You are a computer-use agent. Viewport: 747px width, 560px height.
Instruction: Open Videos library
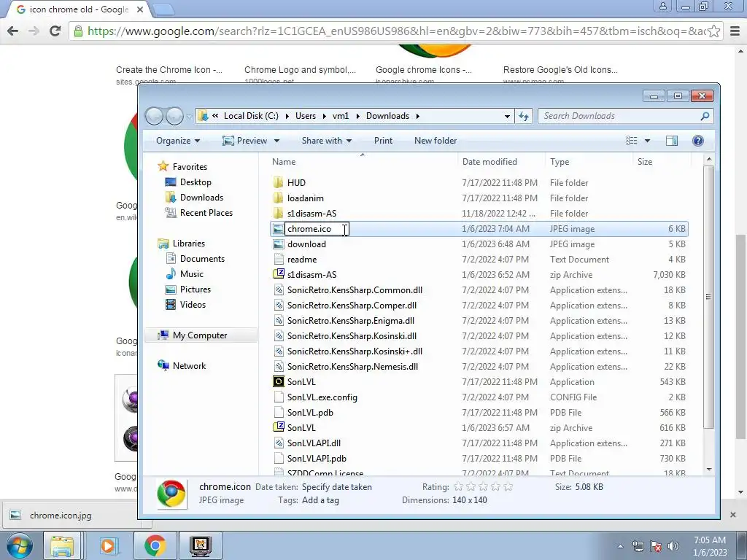pyautogui.click(x=193, y=304)
